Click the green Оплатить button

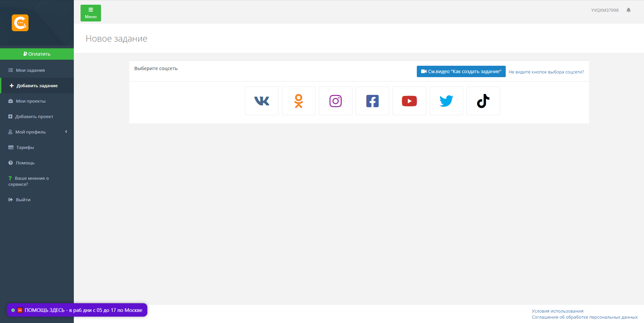point(37,54)
